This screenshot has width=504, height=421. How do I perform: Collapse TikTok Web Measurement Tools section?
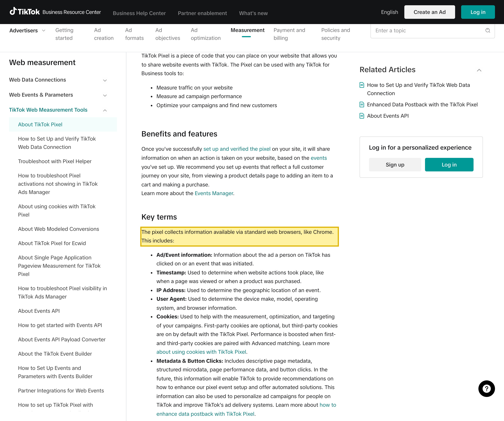(105, 110)
